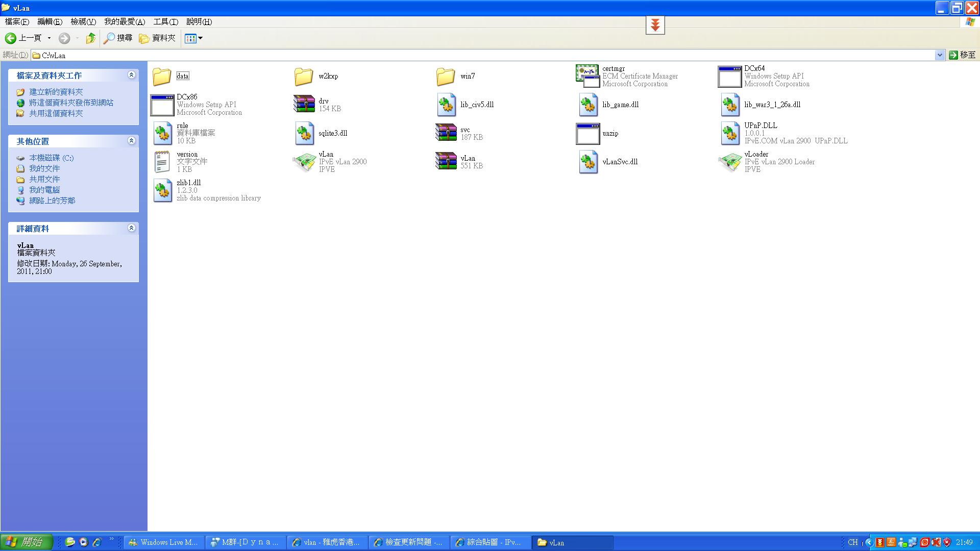Select the drv archive file icon
The width and height of the screenshot is (980, 551).
point(304,105)
